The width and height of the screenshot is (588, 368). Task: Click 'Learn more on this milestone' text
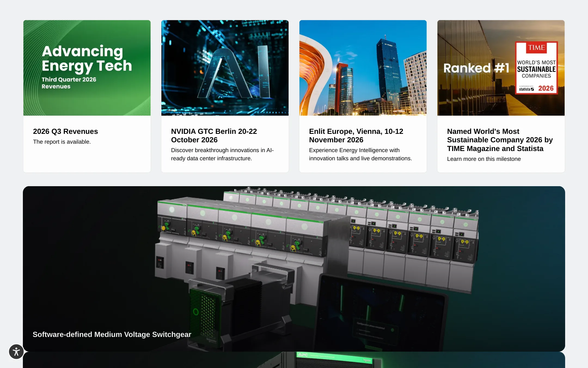484,159
